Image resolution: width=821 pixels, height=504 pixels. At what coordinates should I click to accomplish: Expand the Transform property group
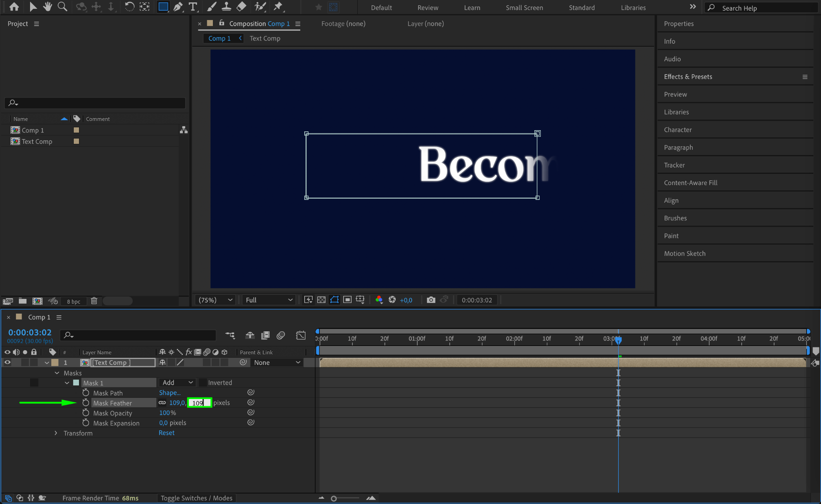tap(56, 433)
